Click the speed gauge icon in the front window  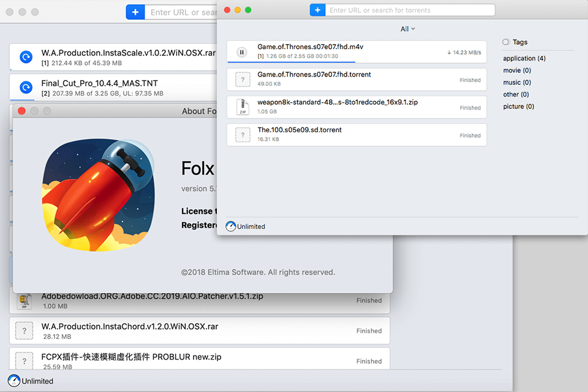[231, 226]
